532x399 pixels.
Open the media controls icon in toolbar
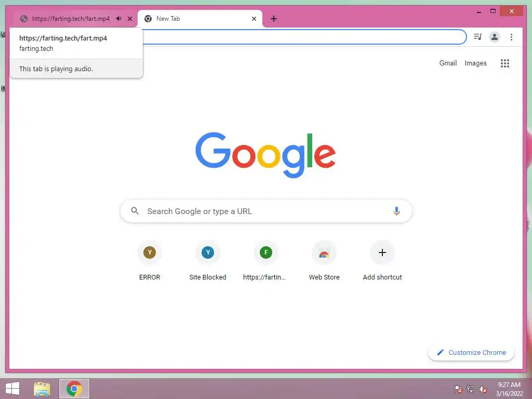pos(478,37)
